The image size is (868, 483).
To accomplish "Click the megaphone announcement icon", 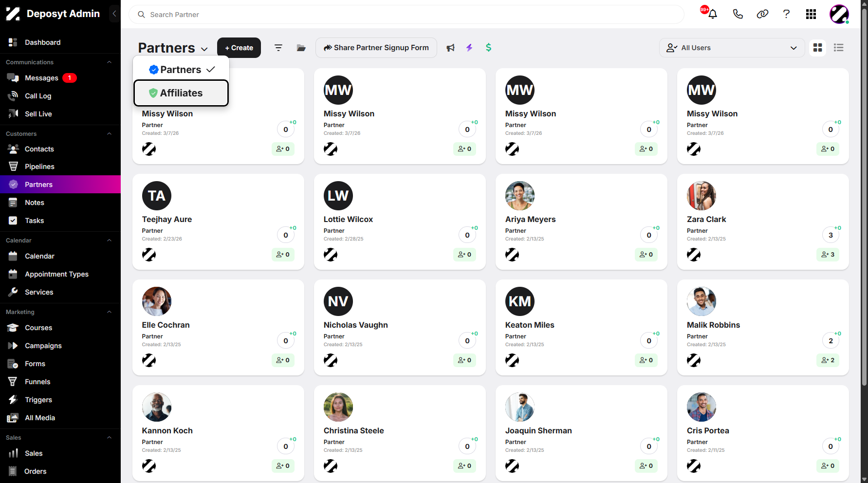I will 450,48.
